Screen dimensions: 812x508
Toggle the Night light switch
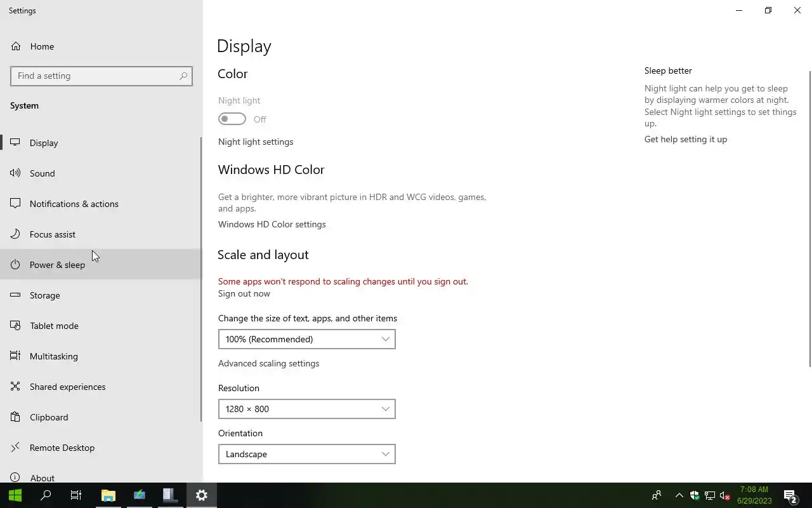(232, 119)
